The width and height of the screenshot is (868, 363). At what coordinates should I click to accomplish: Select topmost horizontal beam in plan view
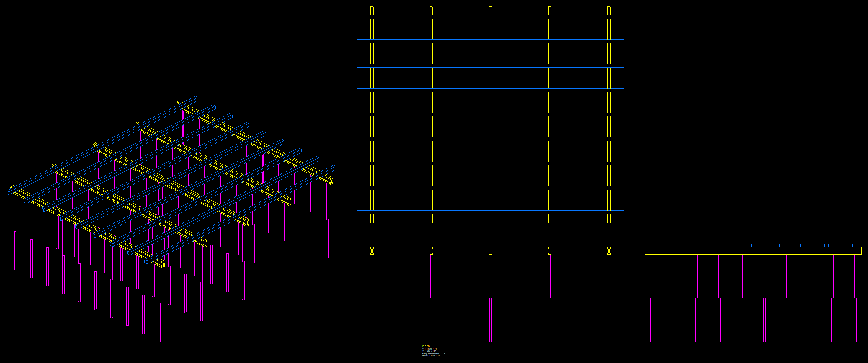click(x=490, y=17)
